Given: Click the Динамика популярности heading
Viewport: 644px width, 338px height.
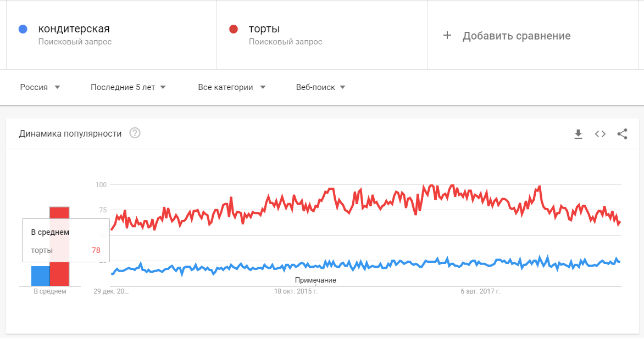Looking at the screenshot, I should (x=70, y=133).
